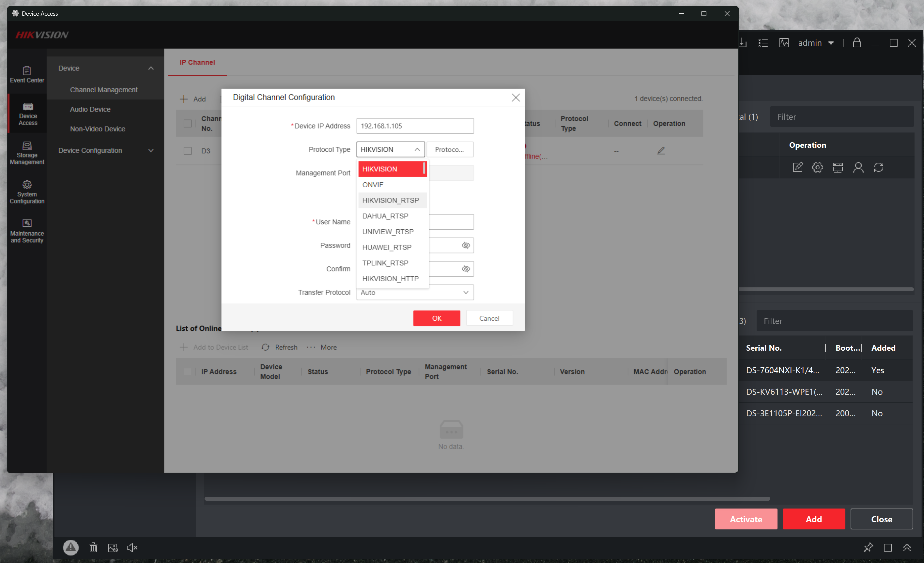
Task: Open the task list icon in background window
Action: [763, 43]
